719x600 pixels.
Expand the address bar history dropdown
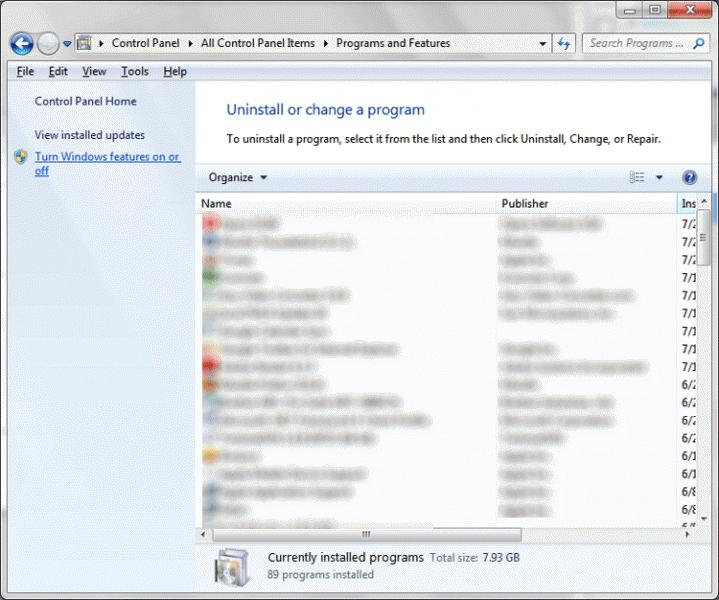coord(542,44)
